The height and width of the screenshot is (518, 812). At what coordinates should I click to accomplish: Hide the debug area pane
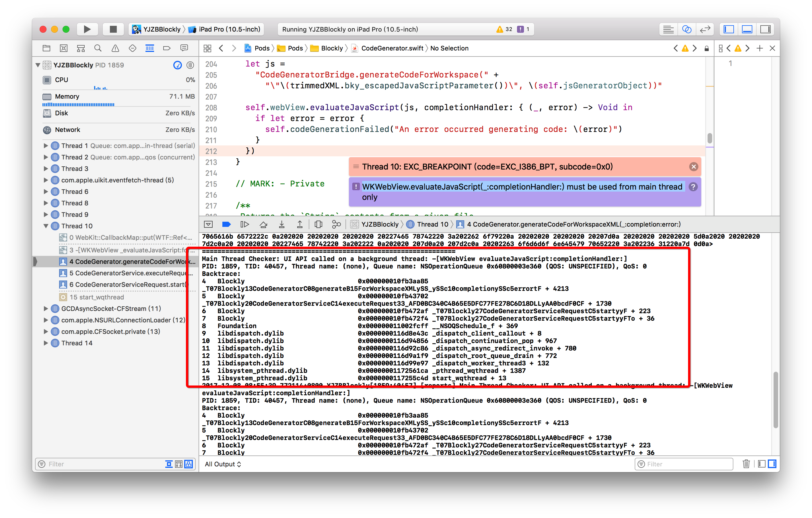(x=208, y=224)
